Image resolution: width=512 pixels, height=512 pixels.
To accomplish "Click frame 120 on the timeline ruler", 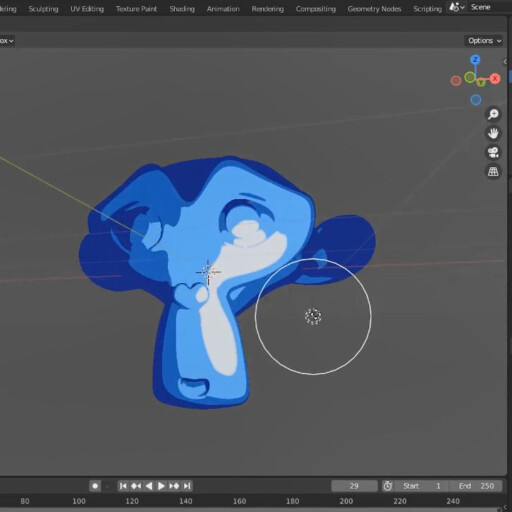I will click(x=132, y=501).
